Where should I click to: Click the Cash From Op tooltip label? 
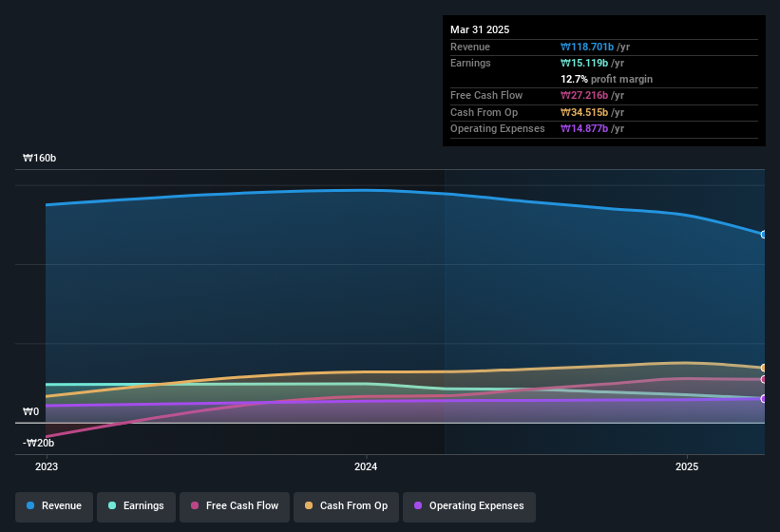[x=484, y=112]
